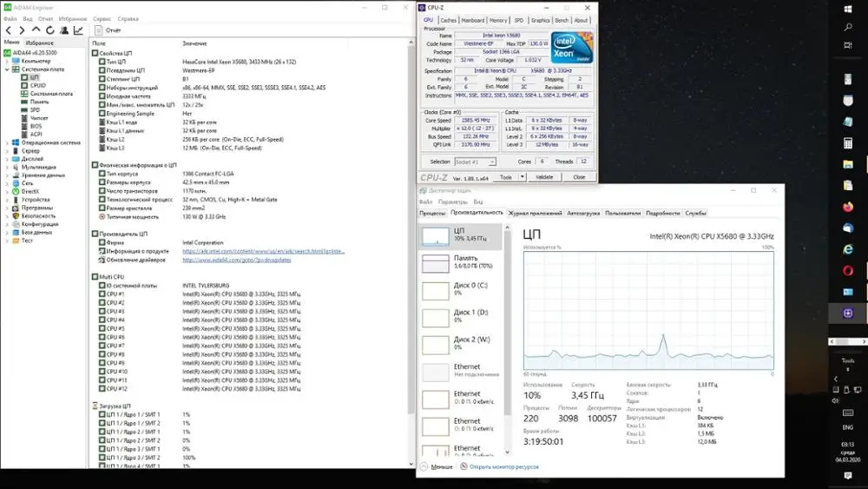
Task: Open the Graphics tab in CPU-Z
Action: [540, 20]
